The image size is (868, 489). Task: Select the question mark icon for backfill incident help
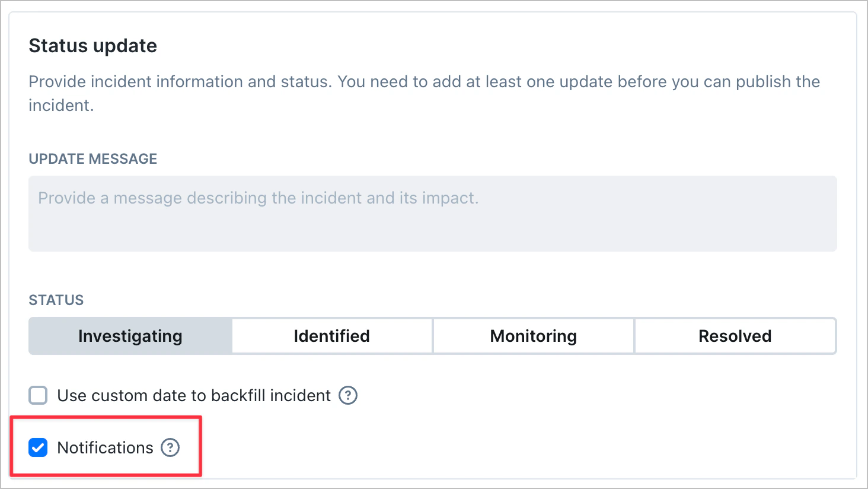pyautogui.click(x=349, y=395)
